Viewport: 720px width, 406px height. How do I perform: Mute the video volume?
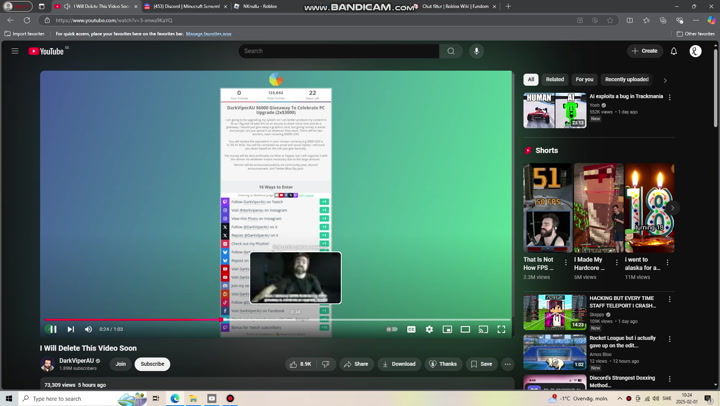click(88, 329)
